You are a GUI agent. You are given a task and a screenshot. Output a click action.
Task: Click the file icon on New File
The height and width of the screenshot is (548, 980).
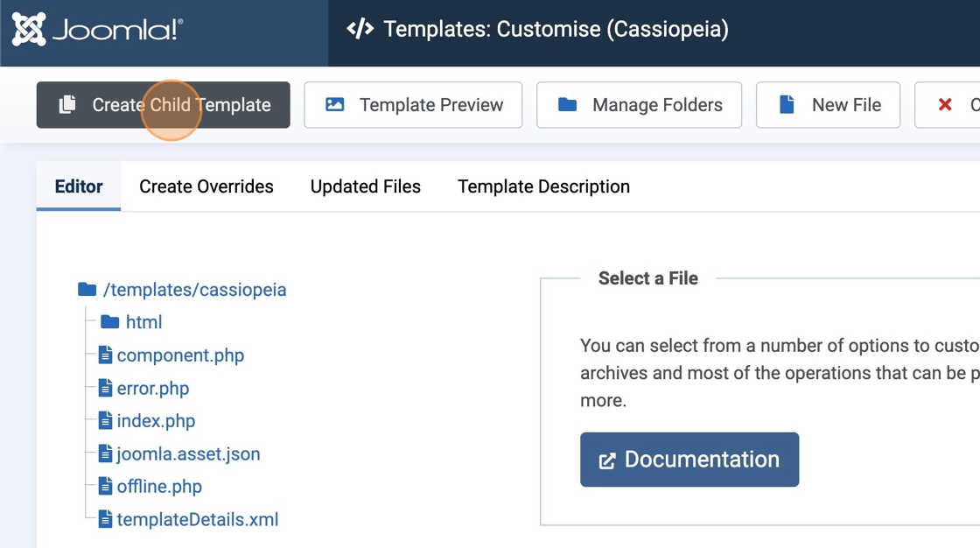click(787, 105)
